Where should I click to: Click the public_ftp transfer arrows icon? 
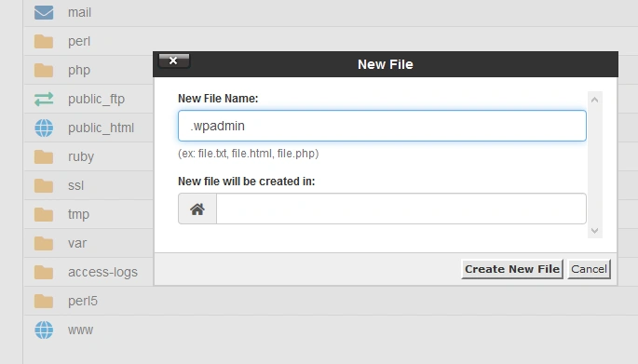pos(44,100)
